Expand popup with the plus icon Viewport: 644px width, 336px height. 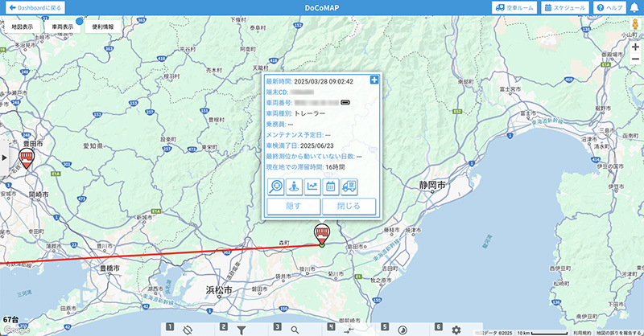pos(374,80)
